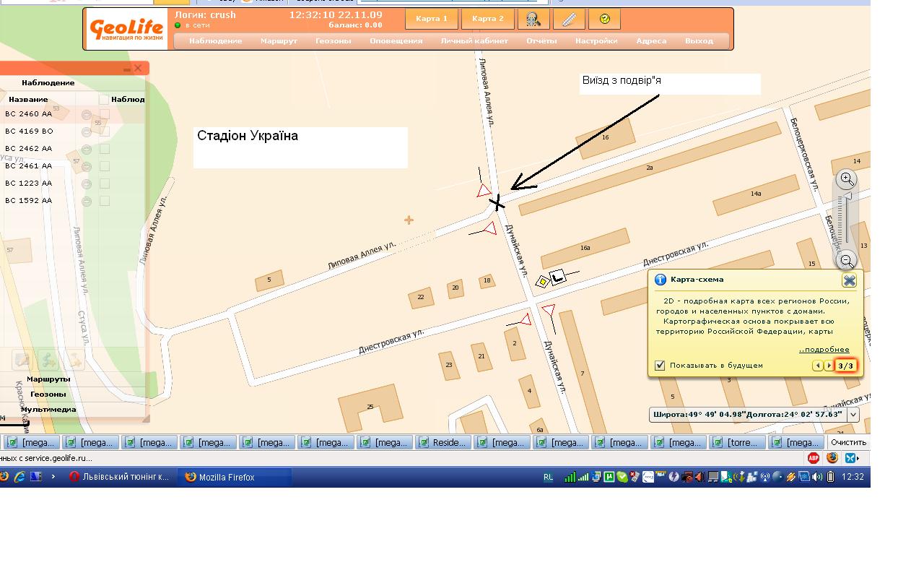Click the 3/3 page indicator
Viewport: 924px width, 578px height.
(845, 366)
